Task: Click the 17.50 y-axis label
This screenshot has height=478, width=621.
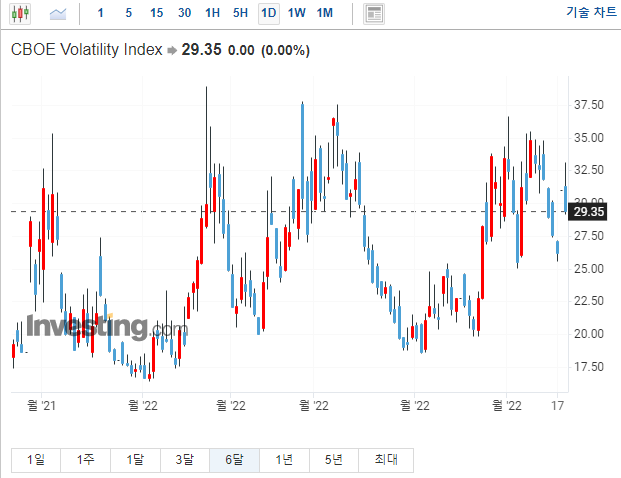Action: pos(589,367)
